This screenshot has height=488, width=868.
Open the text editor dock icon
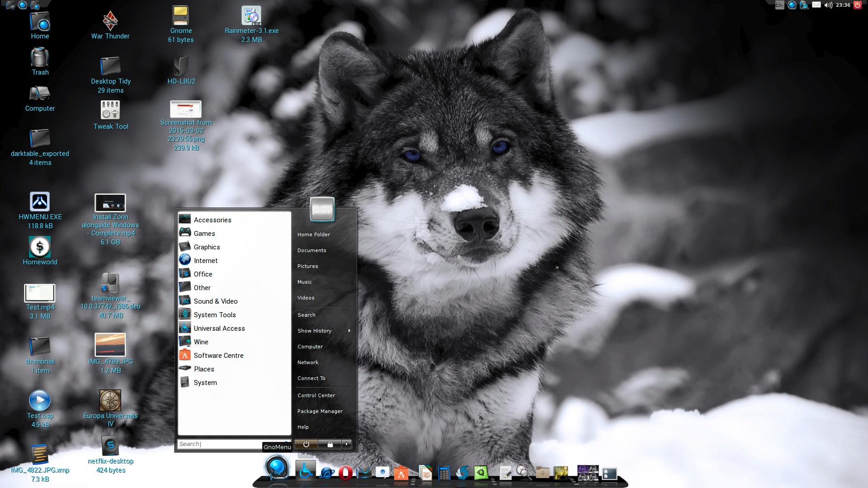(x=505, y=473)
